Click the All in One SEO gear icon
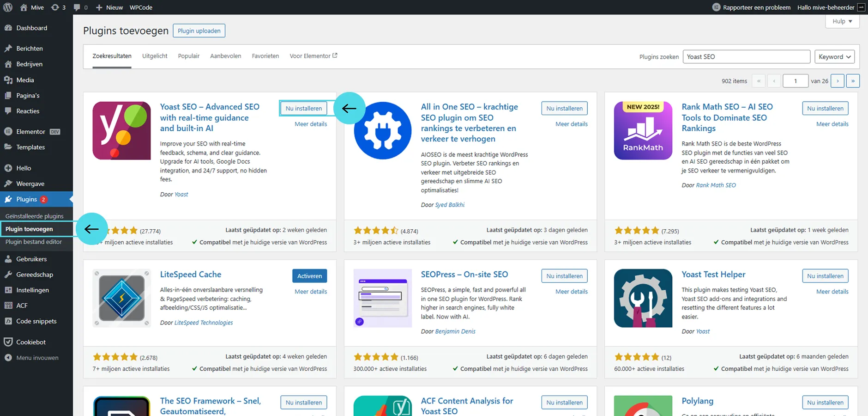The image size is (868, 416). (x=382, y=131)
